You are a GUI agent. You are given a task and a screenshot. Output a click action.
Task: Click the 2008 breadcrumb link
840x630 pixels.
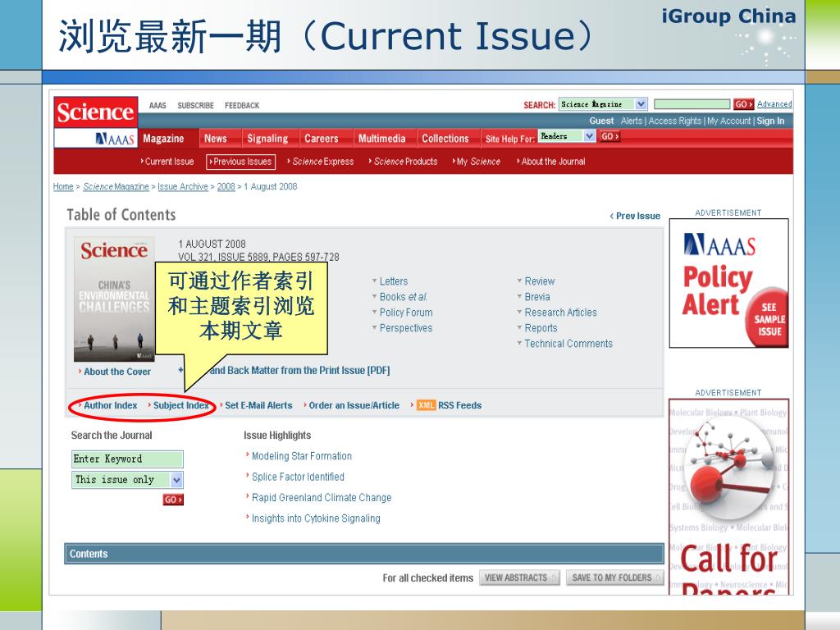point(226,186)
